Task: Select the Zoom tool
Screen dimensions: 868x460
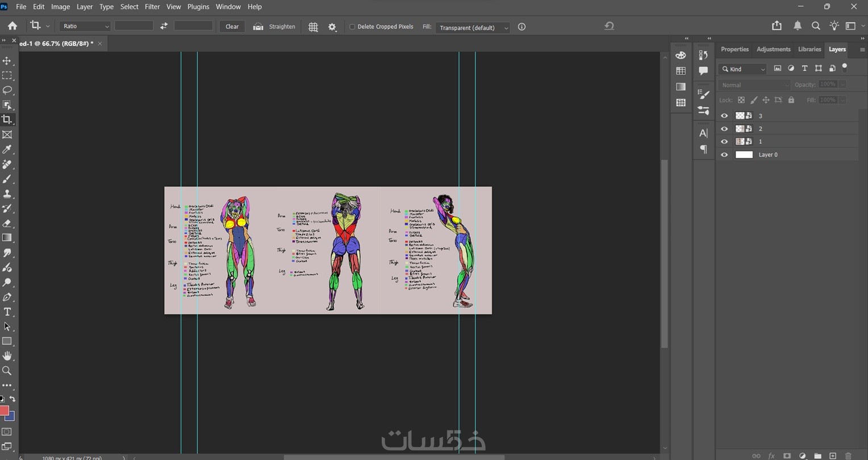Action: (x=7, y=371)
